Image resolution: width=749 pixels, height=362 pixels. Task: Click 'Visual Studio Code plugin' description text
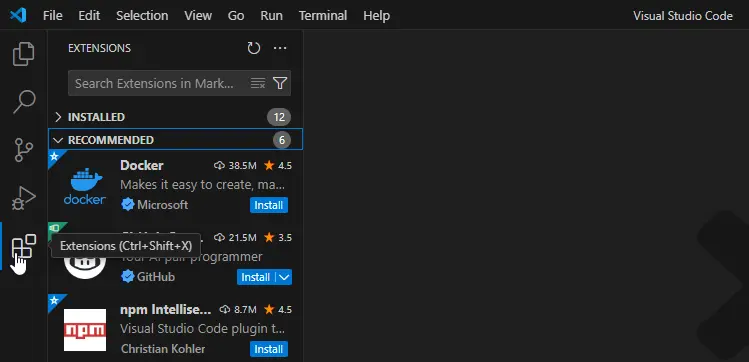point(203,329)
